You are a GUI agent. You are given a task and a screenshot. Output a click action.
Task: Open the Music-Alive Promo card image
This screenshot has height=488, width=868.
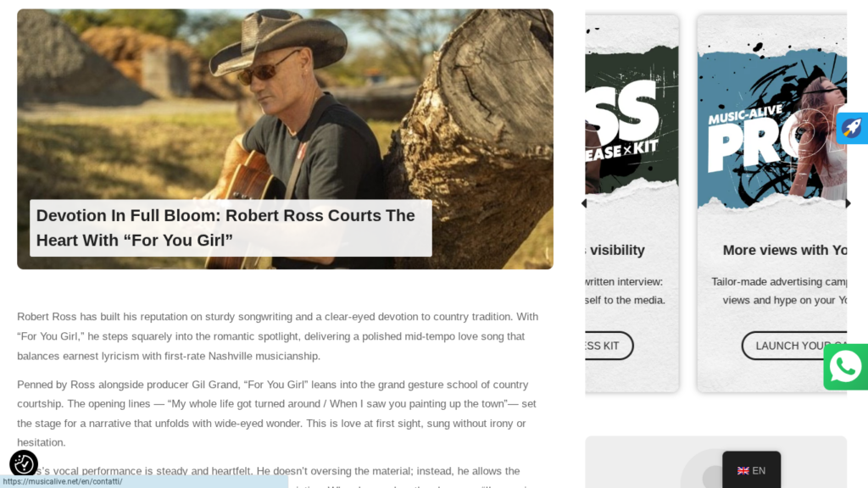click(x=771, y=129)
